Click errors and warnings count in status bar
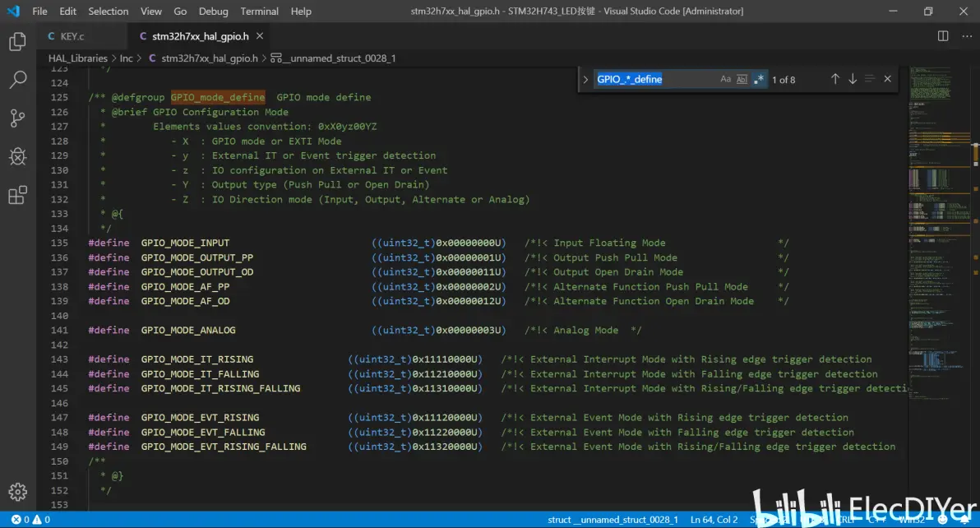Screen dimensions: 980x528 pos(30,520)
